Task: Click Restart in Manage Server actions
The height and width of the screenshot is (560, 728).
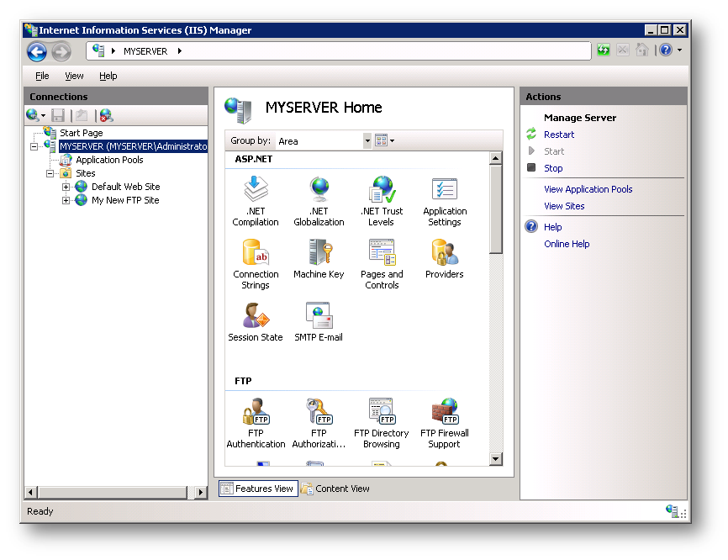Action: (559, 135)
